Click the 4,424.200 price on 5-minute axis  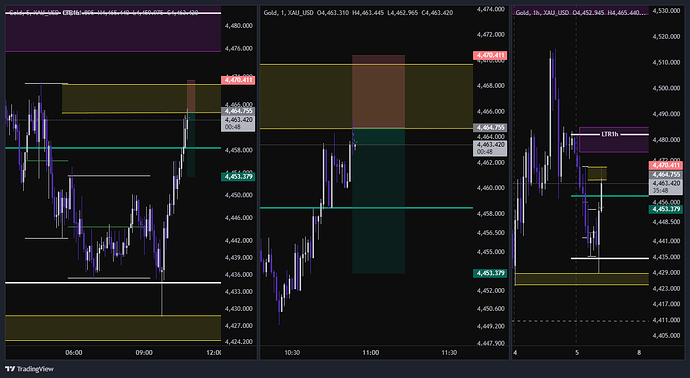coord(239,341)
